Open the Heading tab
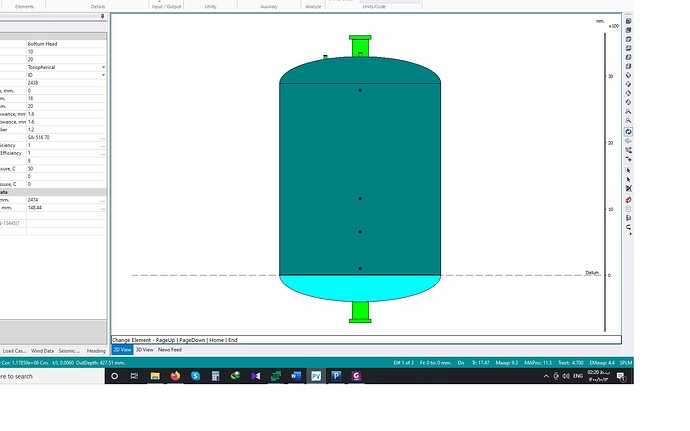This screenshot has width=690, height=431. click(x=96, y=351)
